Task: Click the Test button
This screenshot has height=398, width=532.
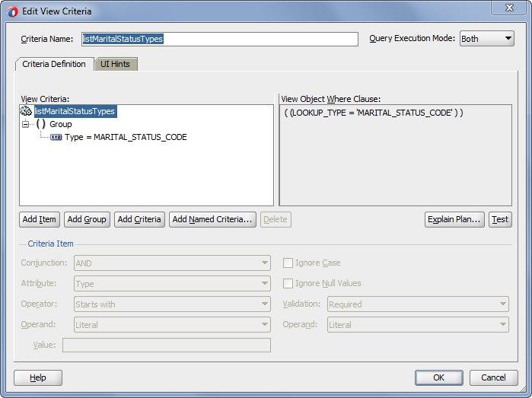Action: tap(500, 219)
